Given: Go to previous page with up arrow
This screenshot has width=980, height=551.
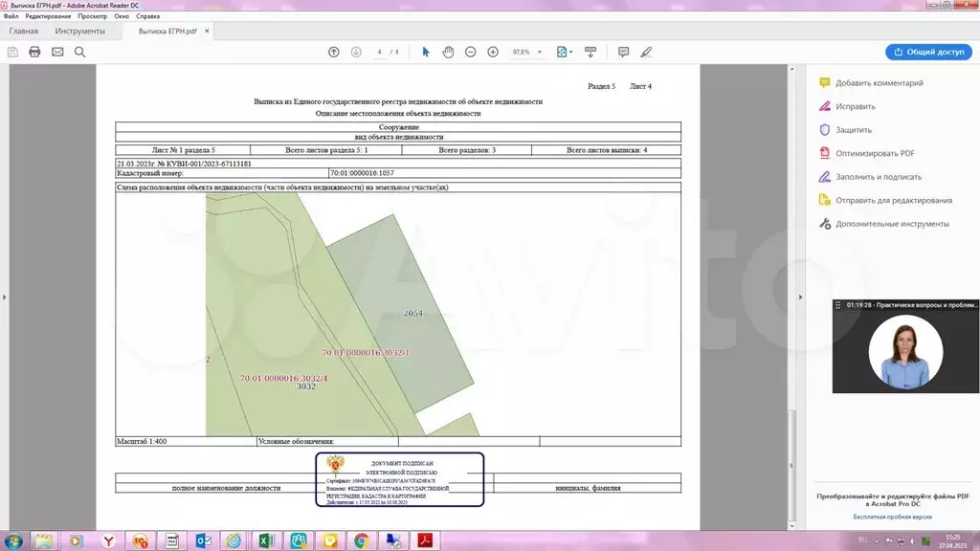Looking at the screenshot, I should [x=333, y=52].
